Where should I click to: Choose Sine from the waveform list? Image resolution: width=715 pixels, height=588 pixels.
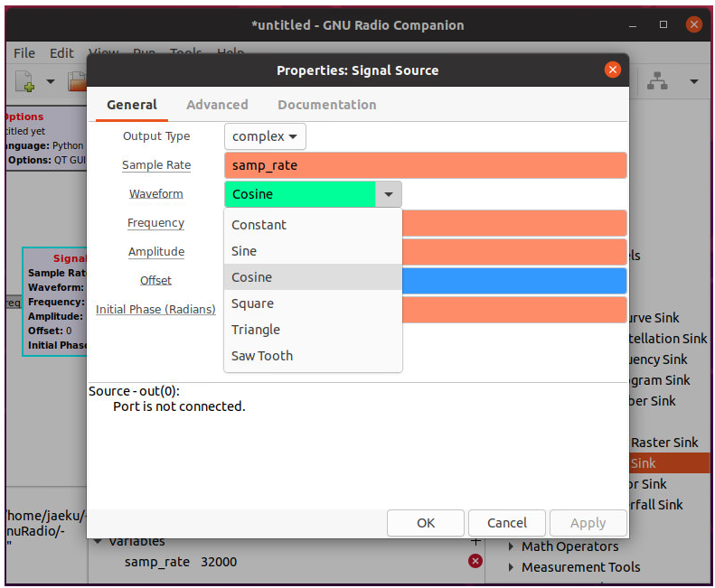pyautogui.click(x=313, y=251)
